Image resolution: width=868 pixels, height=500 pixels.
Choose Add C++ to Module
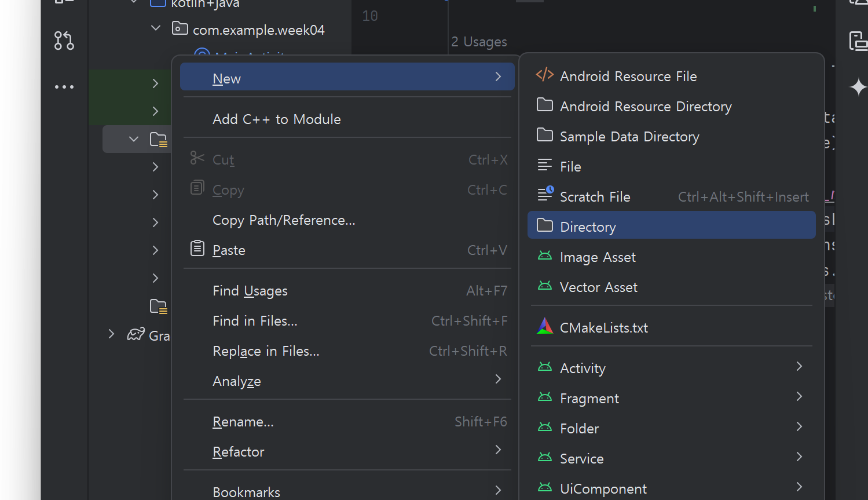pos(277,119)
